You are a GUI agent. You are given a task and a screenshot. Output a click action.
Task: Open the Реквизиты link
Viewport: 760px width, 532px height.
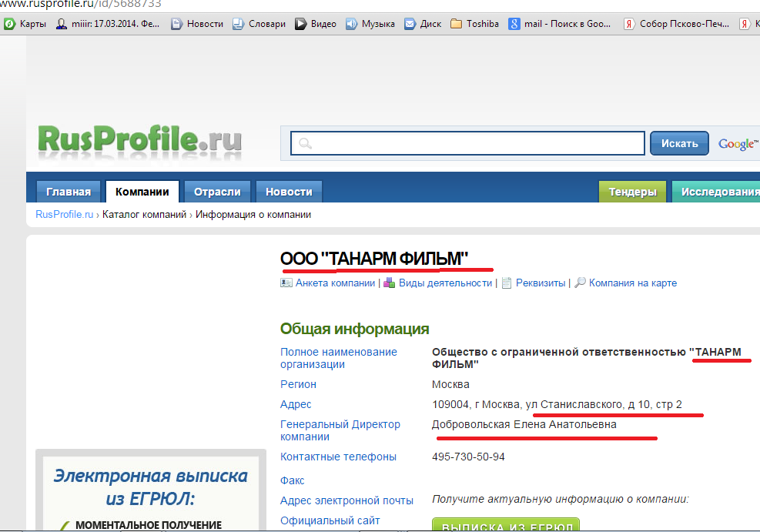(541, 283)
